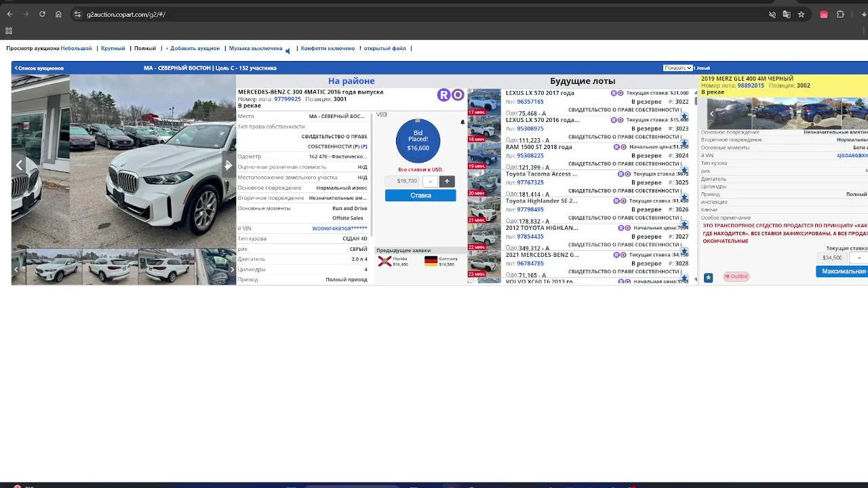Screen dimensions: 868x488
Task: Open lot number 97799925
Action: click(288, 99)
